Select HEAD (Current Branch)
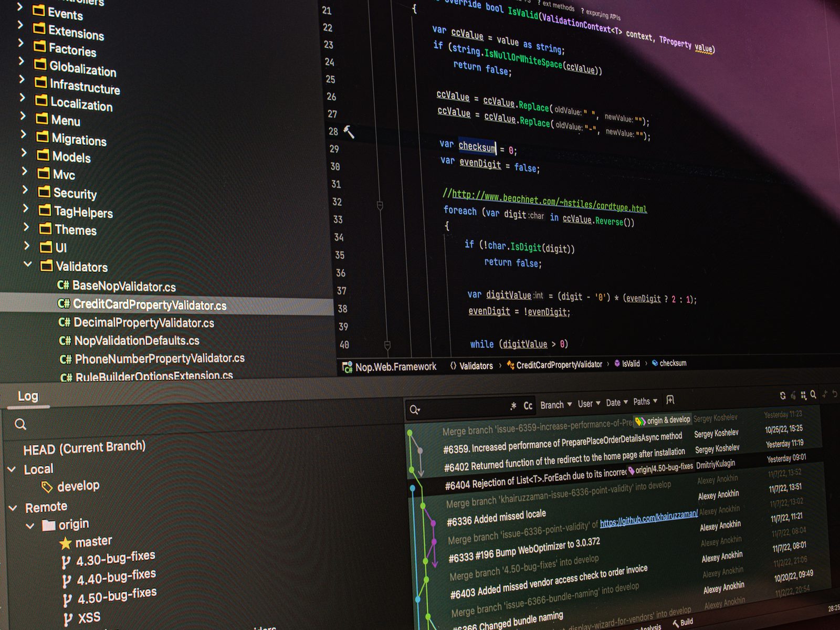Viewport: 840px width, 630px height. [x=85, y=448]
